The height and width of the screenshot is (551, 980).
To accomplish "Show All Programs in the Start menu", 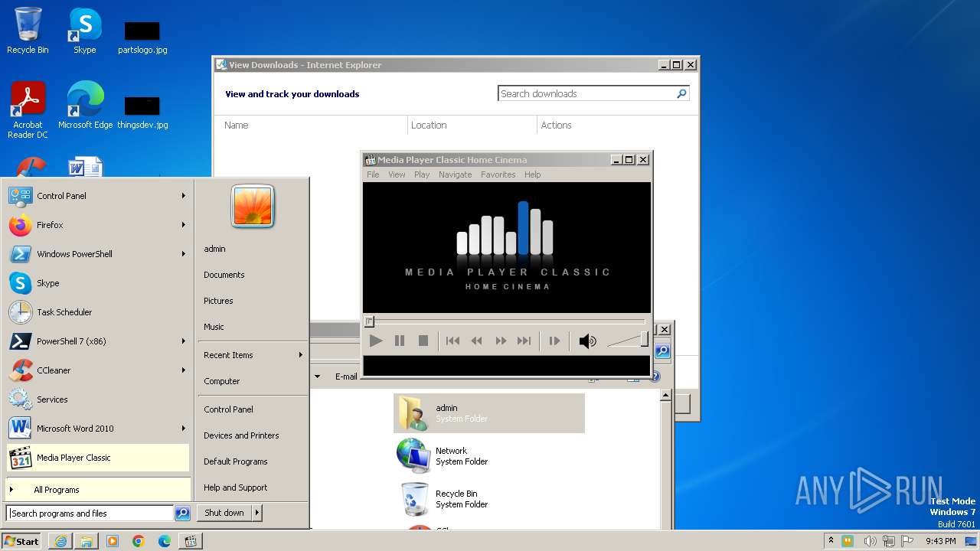I will [98, 490].
